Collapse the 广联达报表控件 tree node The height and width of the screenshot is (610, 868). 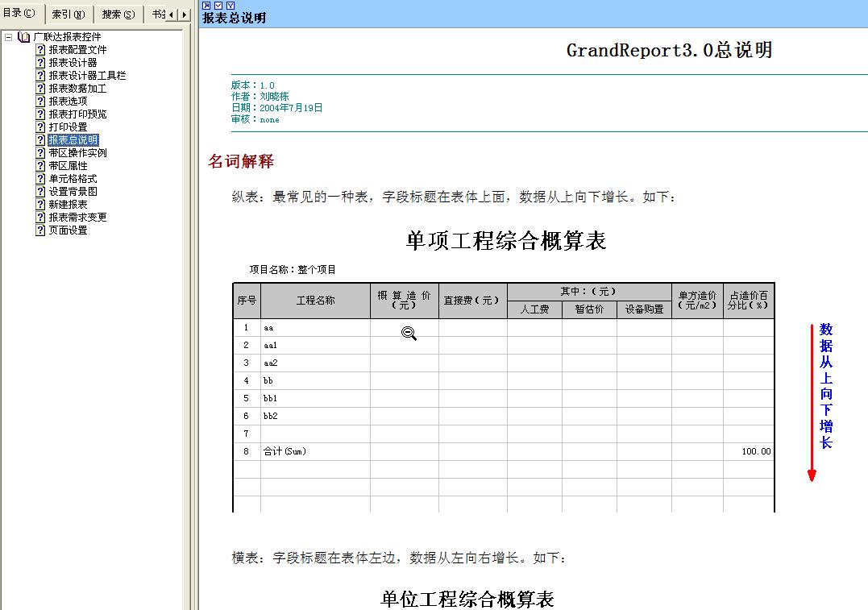pos(8,37)
